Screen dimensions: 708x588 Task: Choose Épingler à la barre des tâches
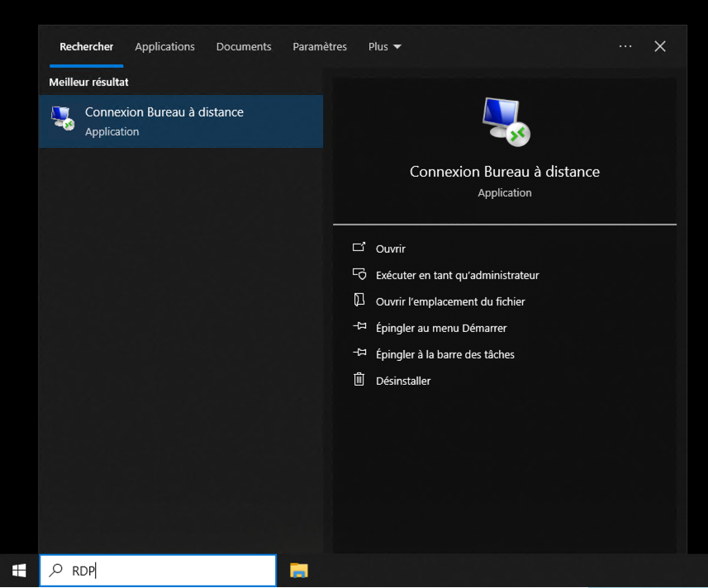pos(444,354)
